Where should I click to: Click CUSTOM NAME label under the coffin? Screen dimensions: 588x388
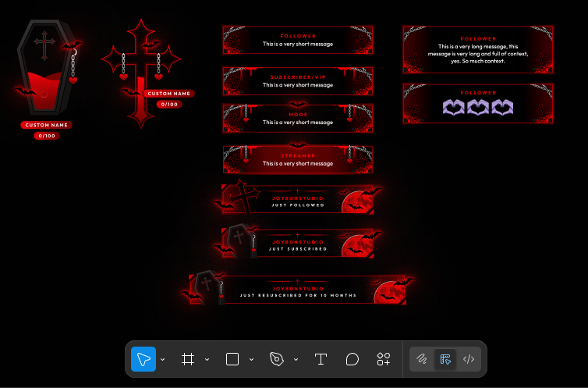[47, 125]
